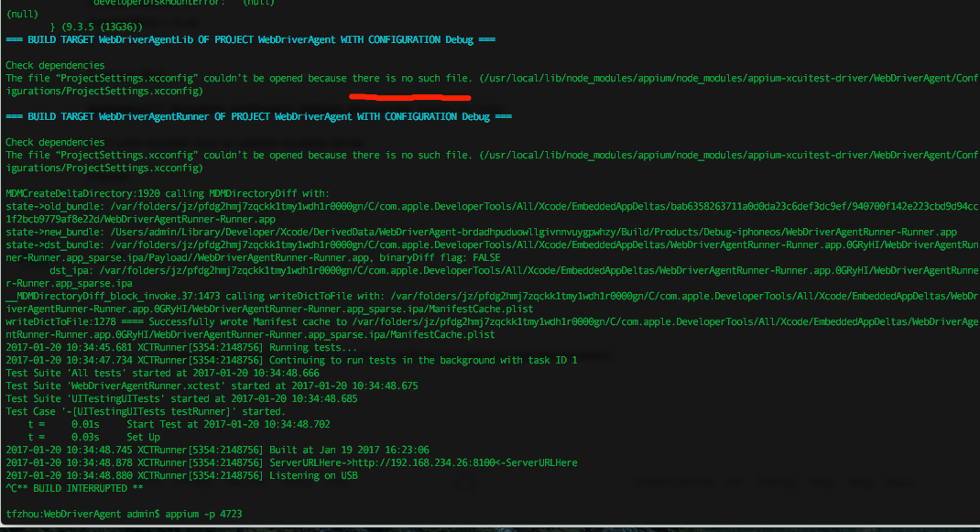
Task: Click the 'Running tests...' log line
Action: [x=181, y=347]
